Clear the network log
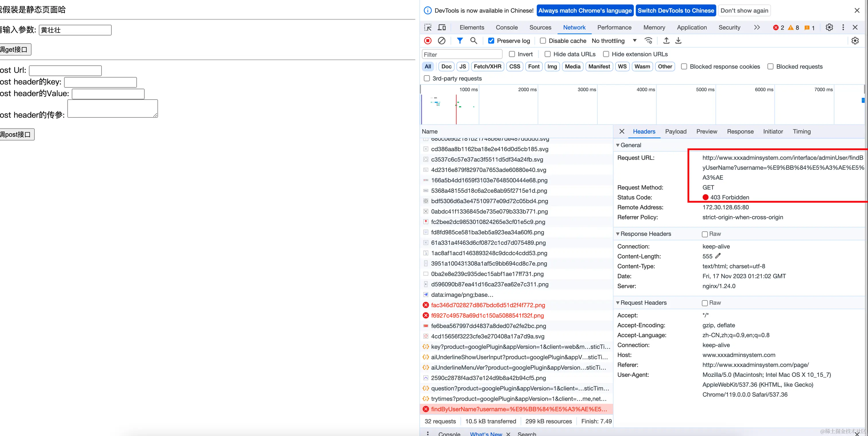Image resolution: width=868 pixels, height=436 pixels. pyautogui.click(x=442, y=40)
